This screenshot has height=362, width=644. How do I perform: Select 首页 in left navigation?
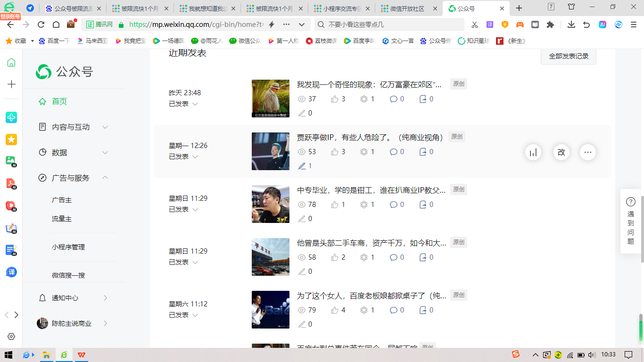(x=59, y=101)
